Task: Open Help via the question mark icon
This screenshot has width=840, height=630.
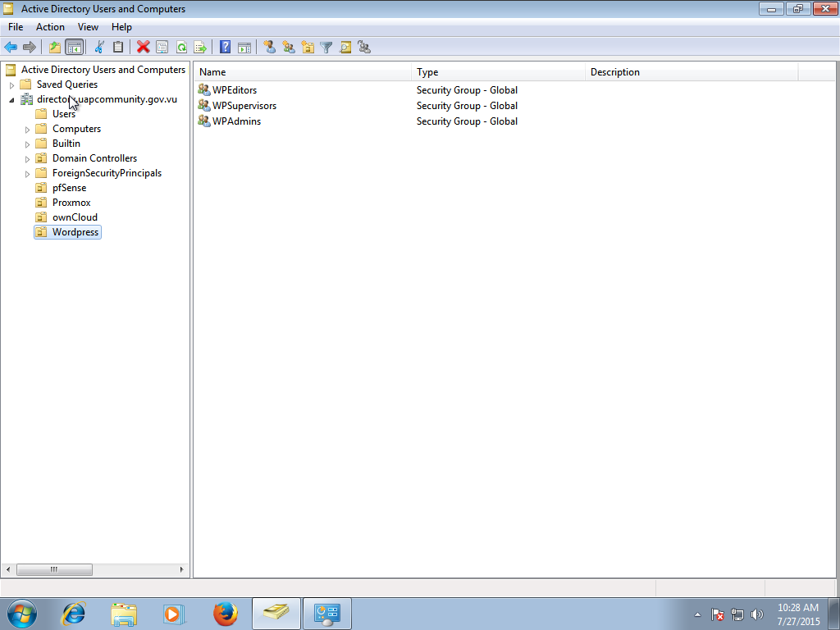Action: pyautogui.click(x=225, y=48)
